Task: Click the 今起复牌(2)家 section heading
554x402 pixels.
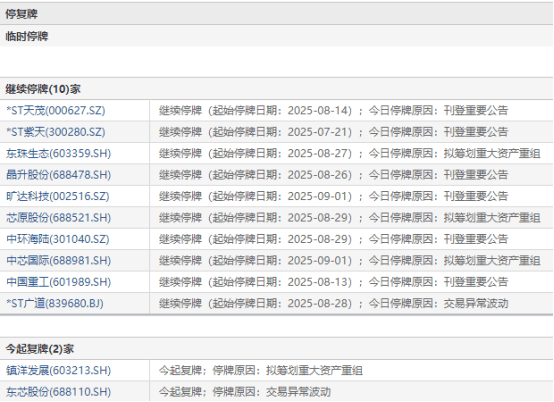Action: 40,349
